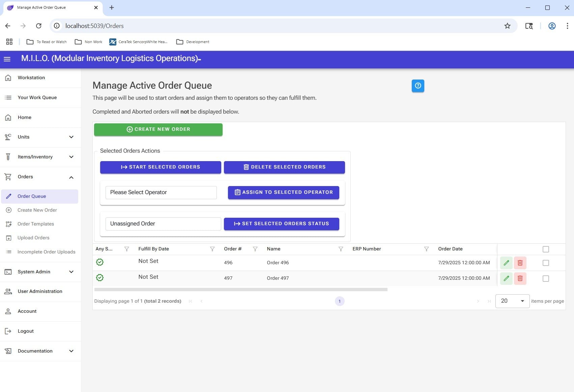574x392 pixels.
Task: Click the green Create New Order button
Action: [x=158, y=129]
